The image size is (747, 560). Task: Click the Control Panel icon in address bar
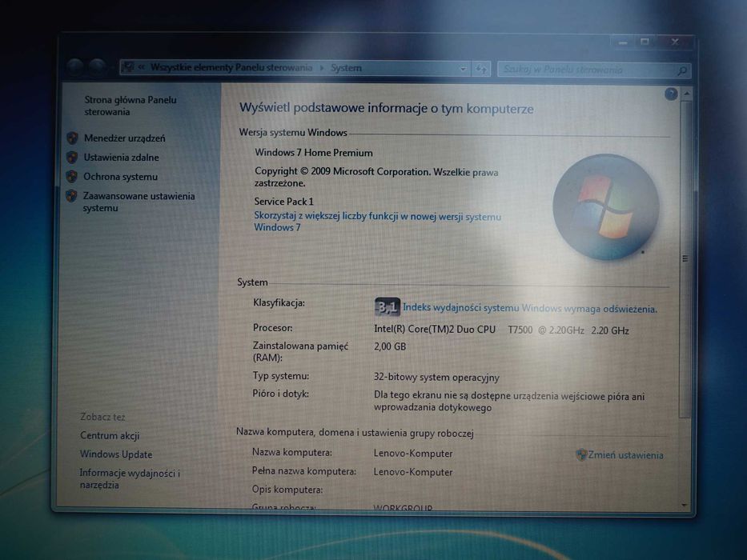coord(127,67)
